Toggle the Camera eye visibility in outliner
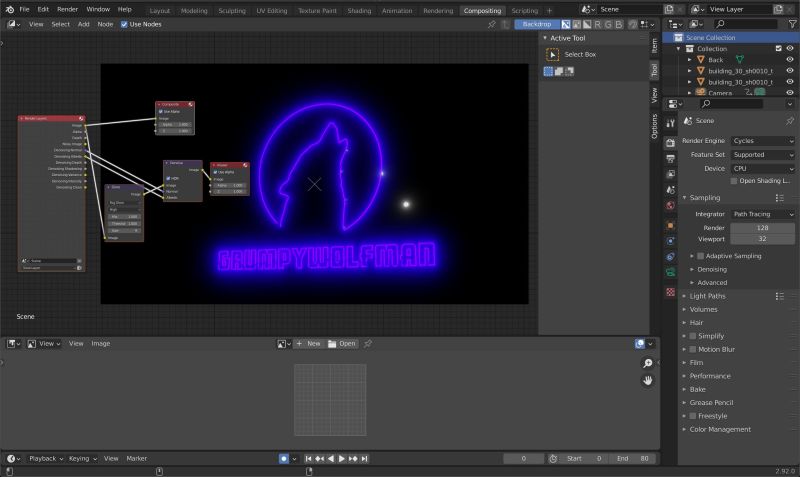This screenshot has width=800, height=477. (790, 93)
